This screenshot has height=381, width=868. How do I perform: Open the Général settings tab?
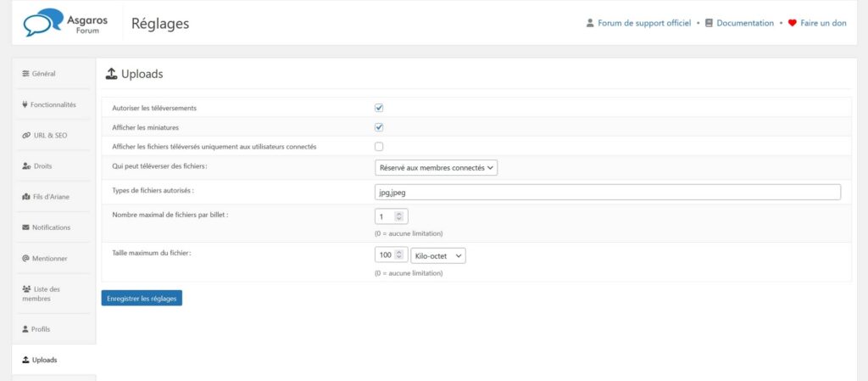43,74
